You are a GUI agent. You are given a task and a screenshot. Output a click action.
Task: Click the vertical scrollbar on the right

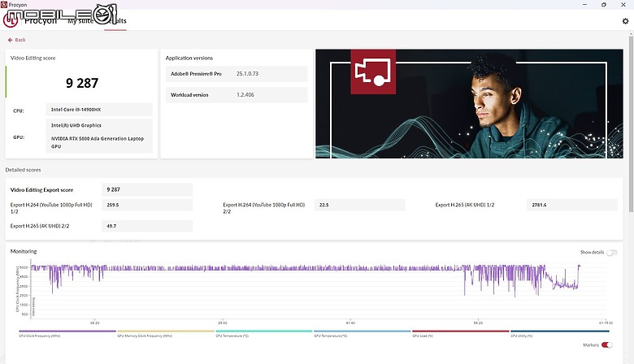631,123
